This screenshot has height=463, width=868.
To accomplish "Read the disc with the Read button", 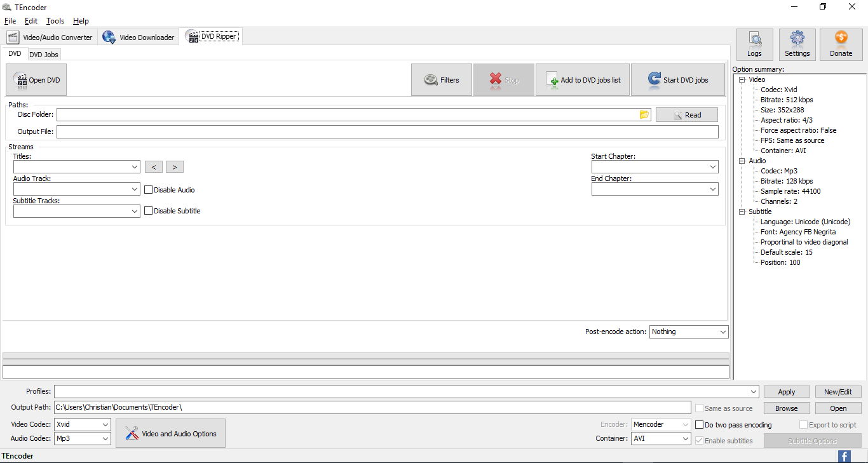I will coord(687,115).
